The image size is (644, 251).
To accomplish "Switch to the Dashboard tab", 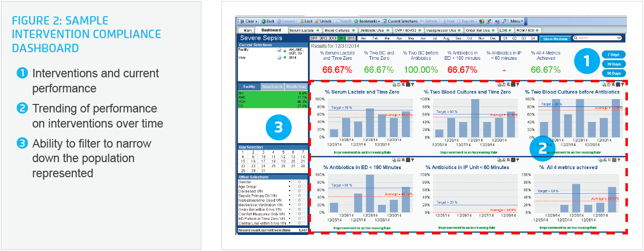I will (271, 31).
